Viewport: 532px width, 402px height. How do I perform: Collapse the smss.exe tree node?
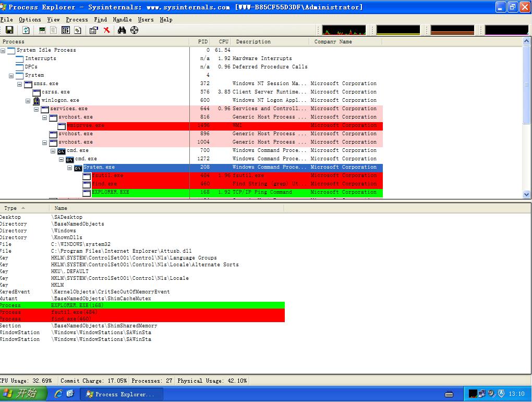[x=20, y=84]
